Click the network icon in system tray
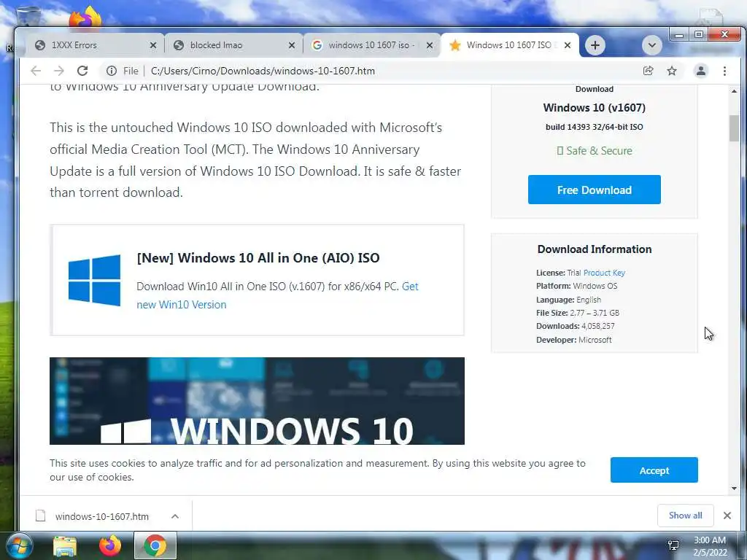The height and width of the screenshot is (560, 747). click(673, 545)
